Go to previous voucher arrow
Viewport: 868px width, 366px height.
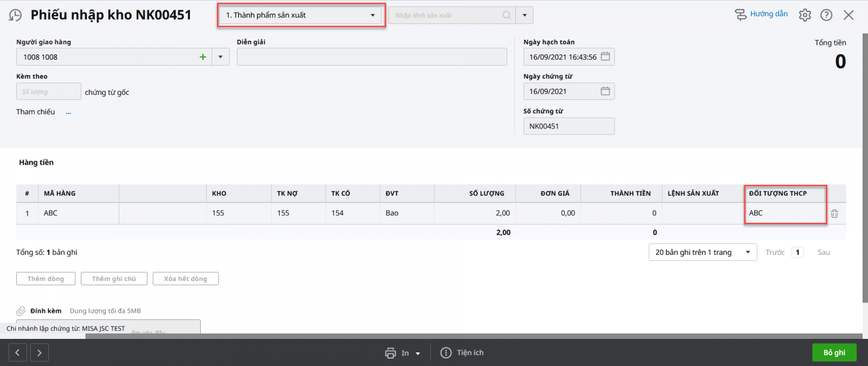pyautogui.click(x=17, y=352)
